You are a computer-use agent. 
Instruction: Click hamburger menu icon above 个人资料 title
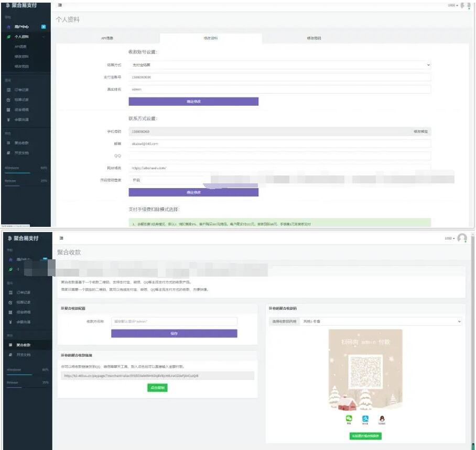pos(60,5)
